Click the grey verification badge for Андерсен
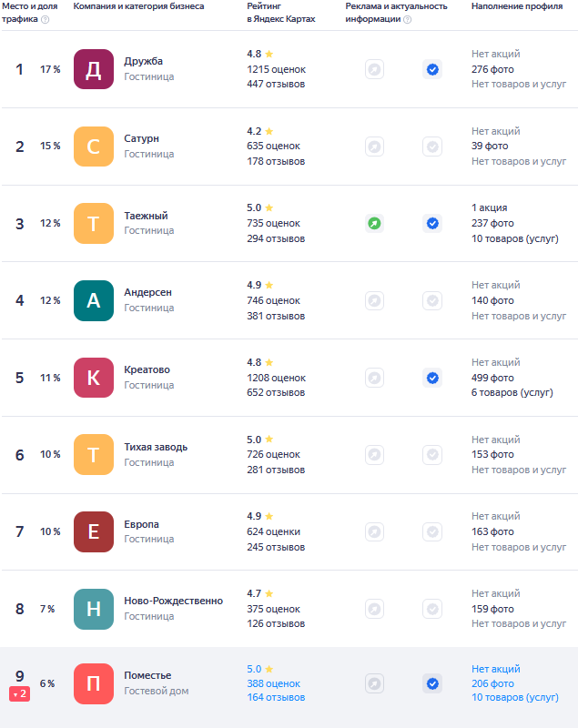Screen dimensions: 578x728 (x=432, y=300)
